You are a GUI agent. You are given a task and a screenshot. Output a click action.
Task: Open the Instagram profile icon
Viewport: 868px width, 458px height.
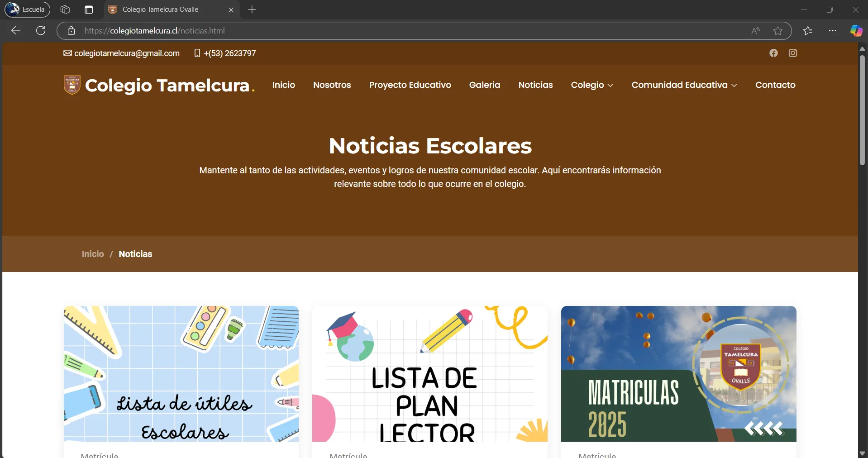(793, 53)
